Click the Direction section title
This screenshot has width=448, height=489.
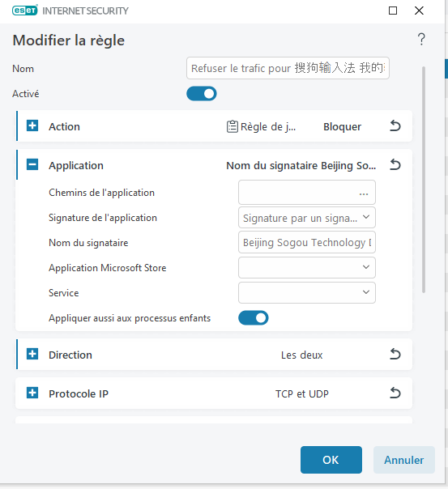point(70,355)
